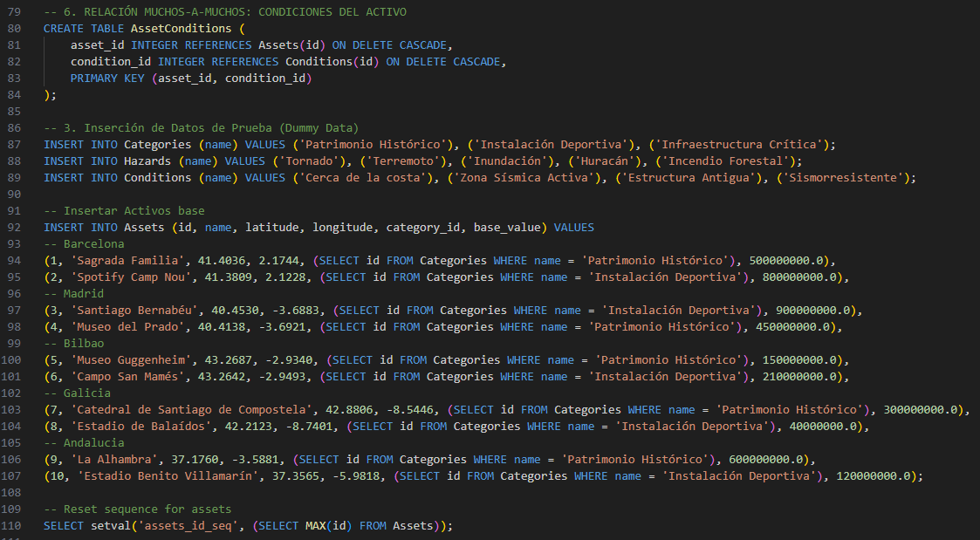
Task: Click 'PRIMARY KEY' keyword on line 83
Action: 106,79
